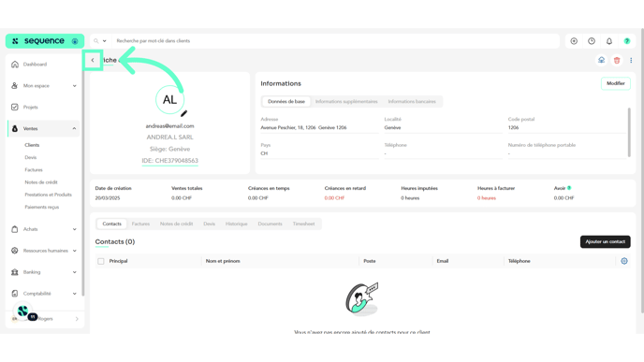
Task: Open Clients in the Ventes submenu
Action: [32, 145]
